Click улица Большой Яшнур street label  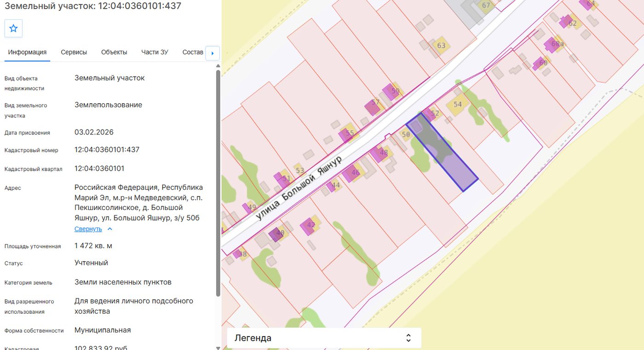pyautogui.click(x=299, y=187)
